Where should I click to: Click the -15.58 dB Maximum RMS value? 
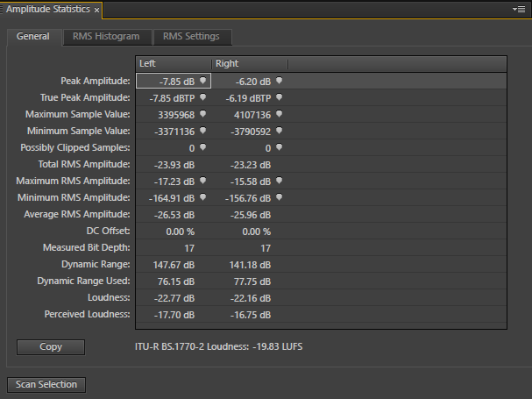point(251,182)
